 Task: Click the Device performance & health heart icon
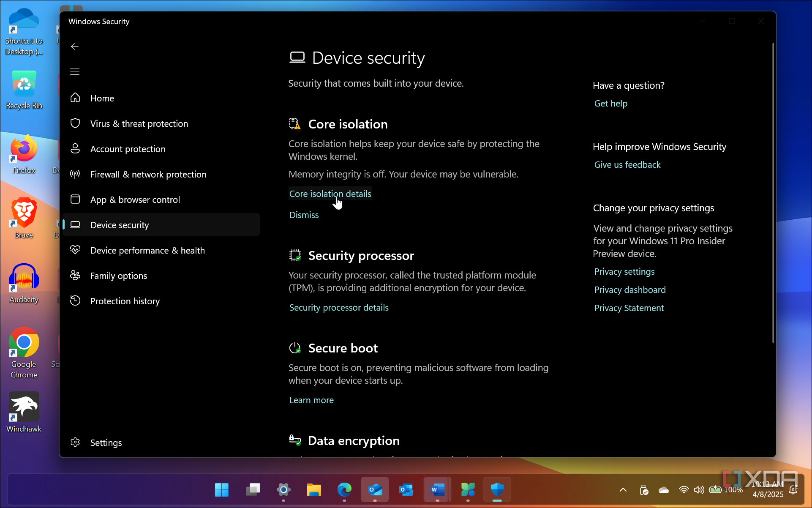(x=75, y=250)
